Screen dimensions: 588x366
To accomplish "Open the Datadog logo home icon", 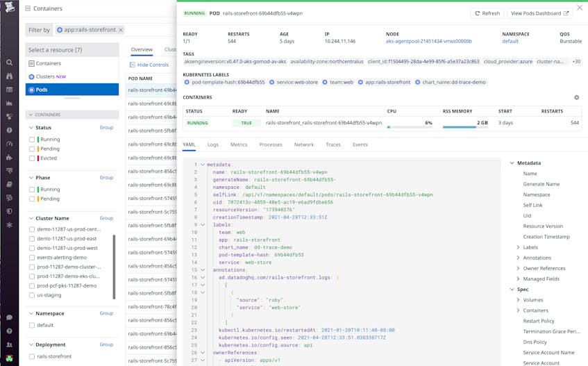I will click(10, 7).
